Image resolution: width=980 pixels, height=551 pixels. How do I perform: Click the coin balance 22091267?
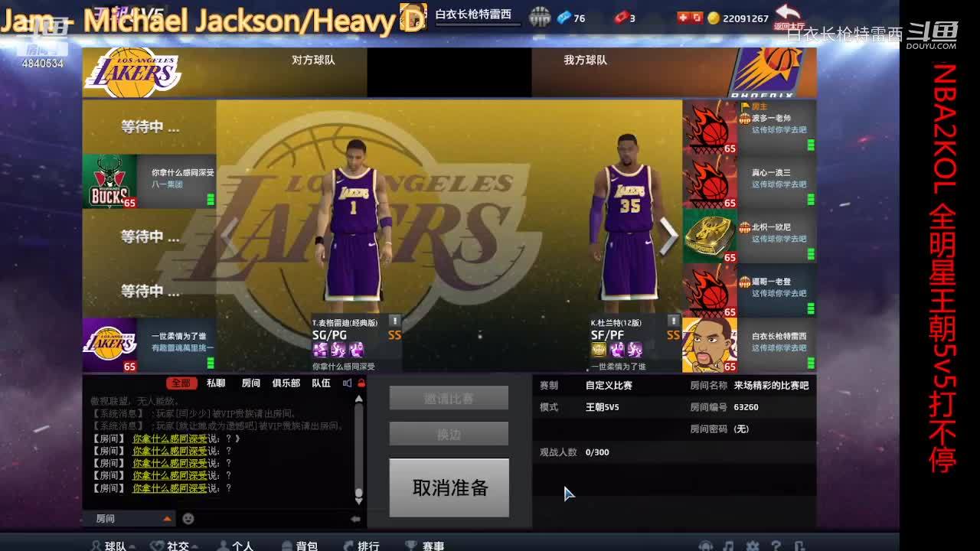746,18
